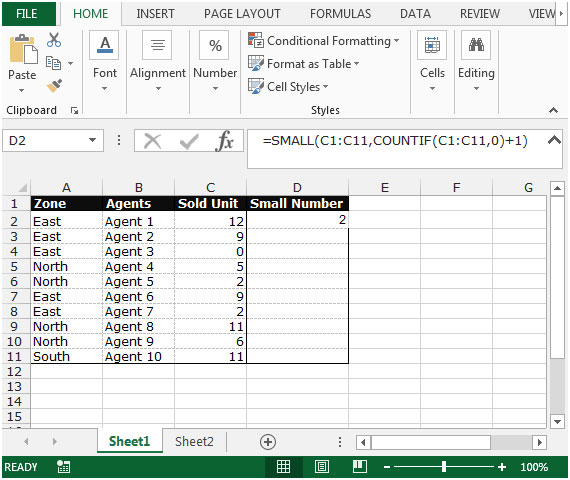Screen dimensions: 570x480
Task: Add a new sheet with plus icon
Action: [268, 442]
